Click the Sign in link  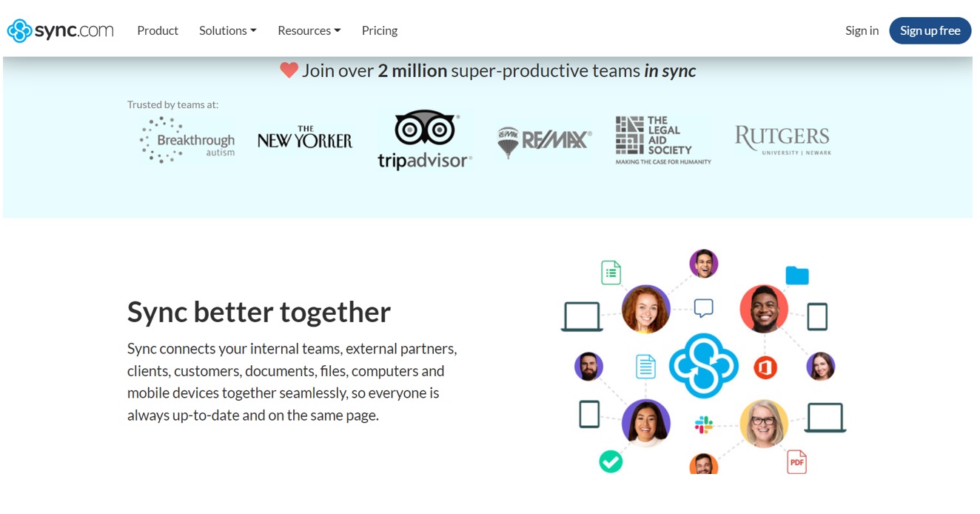pyautogui.click(x=862, y=30)
